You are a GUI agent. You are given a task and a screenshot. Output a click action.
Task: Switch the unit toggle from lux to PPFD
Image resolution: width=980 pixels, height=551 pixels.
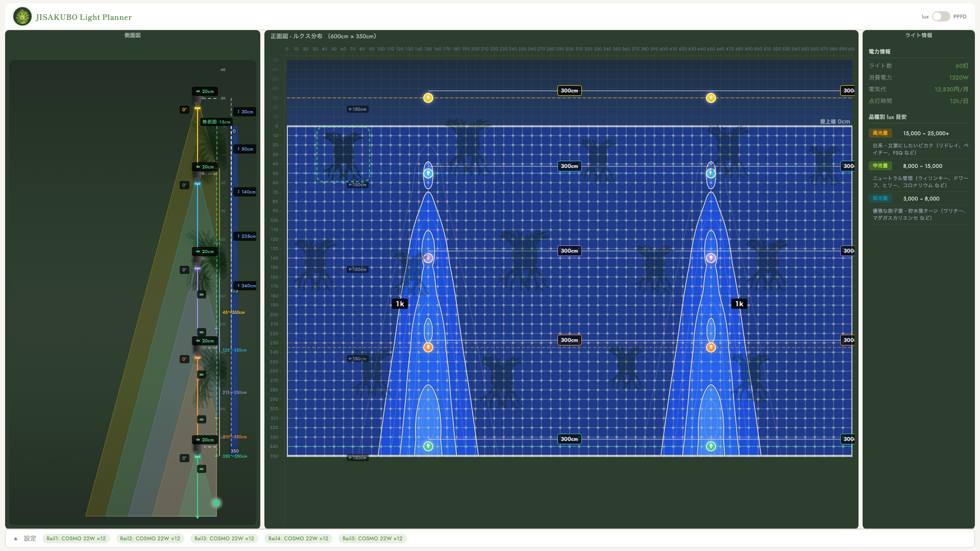click(x=941, y=16)
